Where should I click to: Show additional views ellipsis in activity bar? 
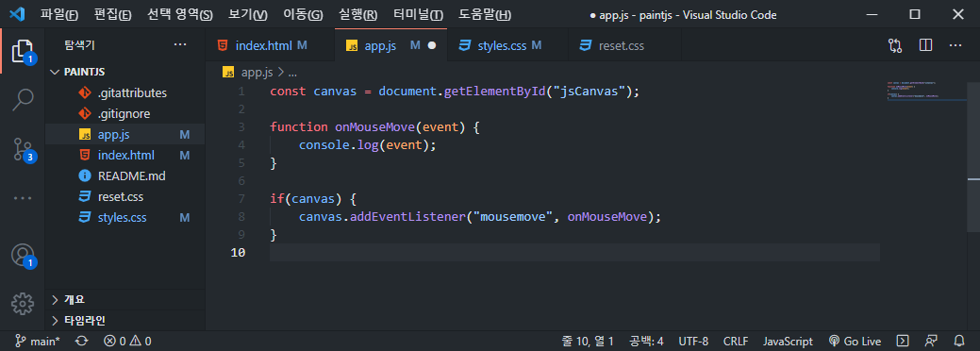point(23,198)
